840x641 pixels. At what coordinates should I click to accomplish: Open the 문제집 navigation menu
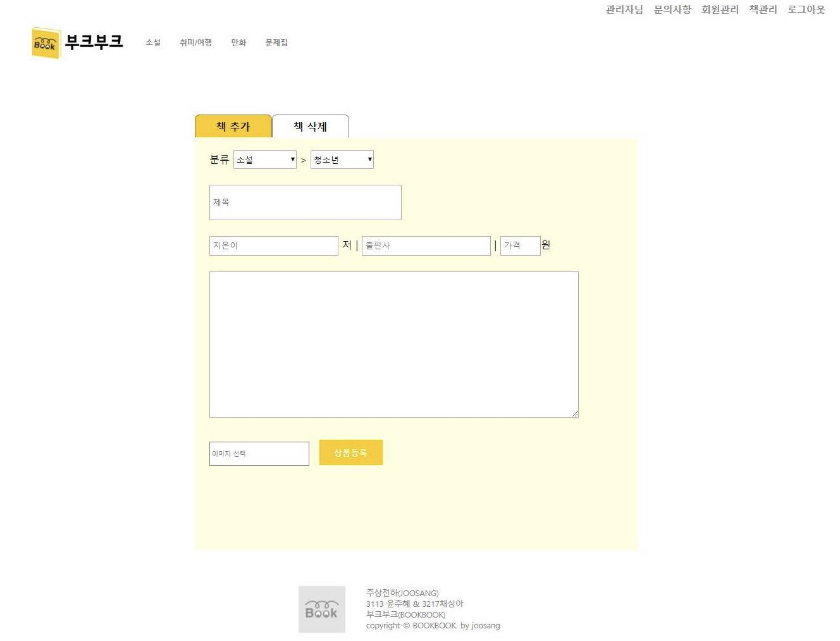pos(276,42)
